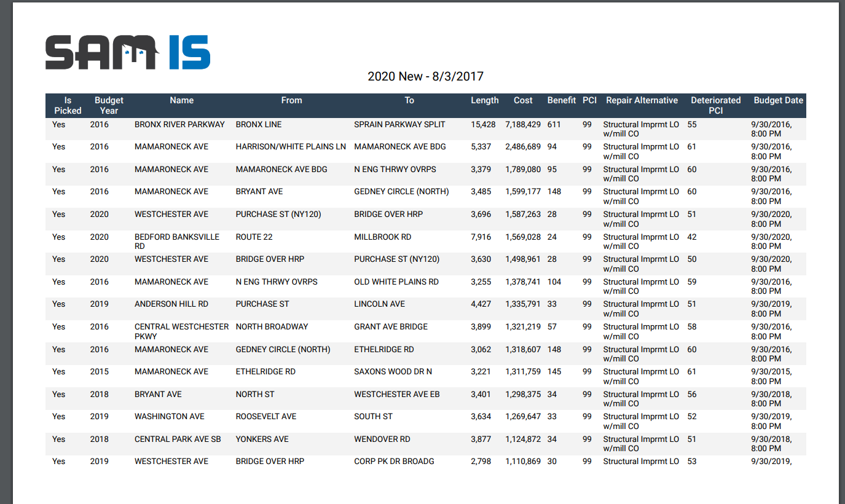Click the cost value 7,188,429
845x504 pixels.
pyautogui.click(x=522, y=125)
